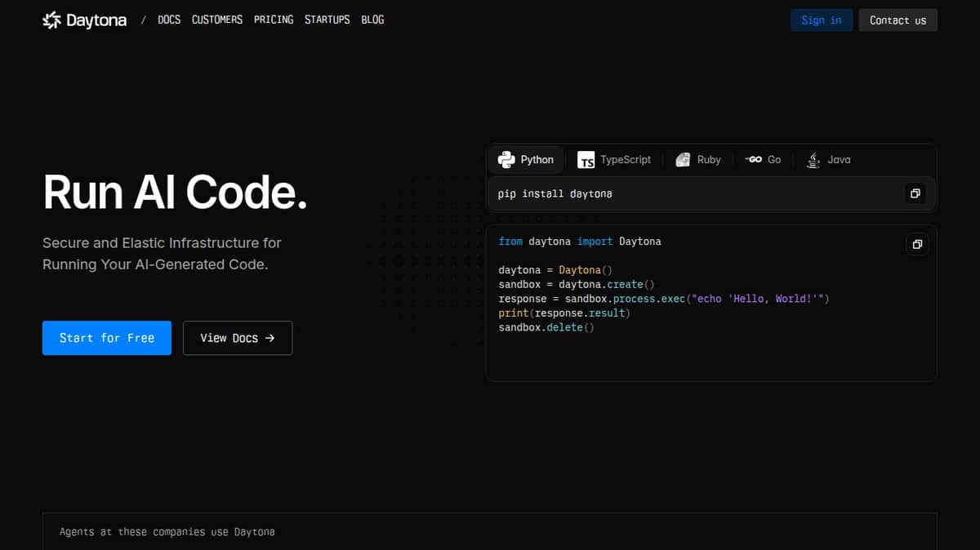Viewport: 980px width, 550px height.
Task: Click the Daytona logo icon
Action: tap(51, 20)
